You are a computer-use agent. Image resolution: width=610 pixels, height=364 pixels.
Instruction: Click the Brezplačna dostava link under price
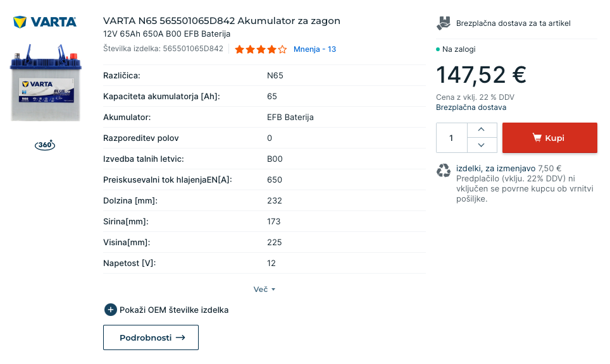(471, 107)
